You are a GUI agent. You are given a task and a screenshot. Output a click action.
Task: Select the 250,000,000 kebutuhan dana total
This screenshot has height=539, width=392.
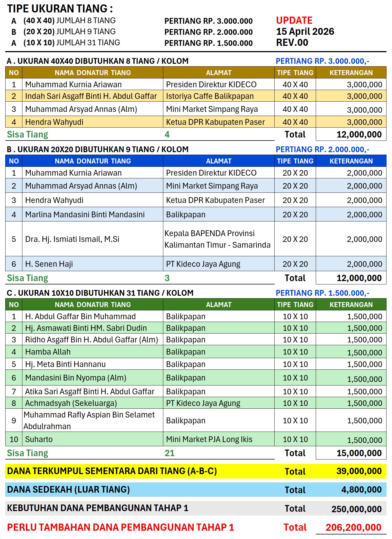pyautogui.click(x=356, y=509)
